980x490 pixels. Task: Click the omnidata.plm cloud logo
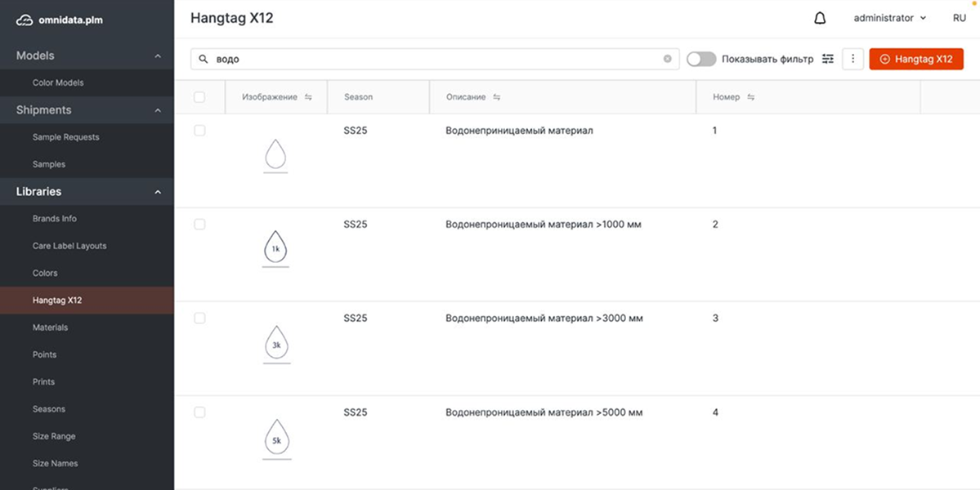click(25, 20)
